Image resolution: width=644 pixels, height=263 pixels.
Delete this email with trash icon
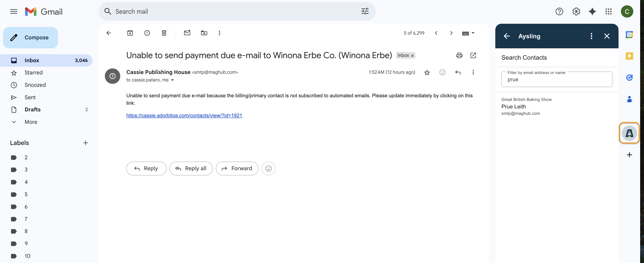click(164, 33)
